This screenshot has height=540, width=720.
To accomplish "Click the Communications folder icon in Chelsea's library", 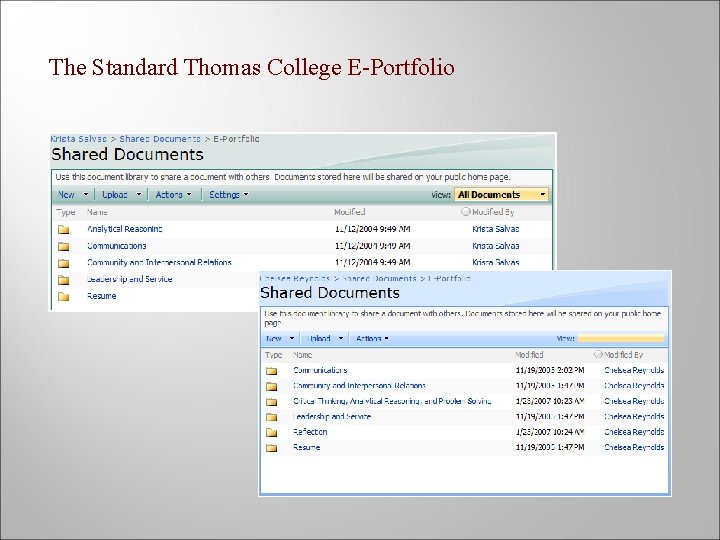I will pyautogui.click(x=271, y=371).
